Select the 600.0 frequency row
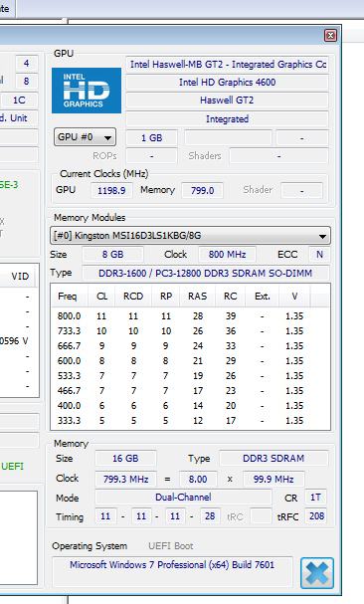This screenshot has width=364, height=604. pyautogui.click(x=190, y=361)
